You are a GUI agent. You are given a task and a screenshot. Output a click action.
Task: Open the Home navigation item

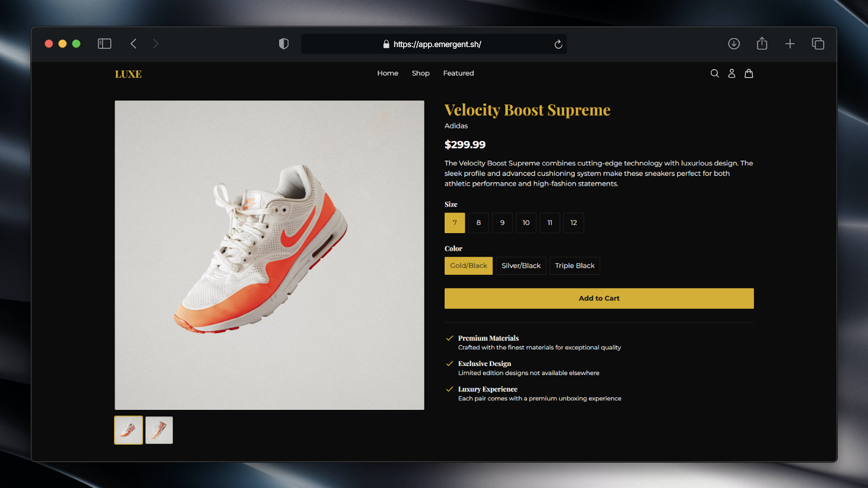pyautogui.click(x=388, y=73)
